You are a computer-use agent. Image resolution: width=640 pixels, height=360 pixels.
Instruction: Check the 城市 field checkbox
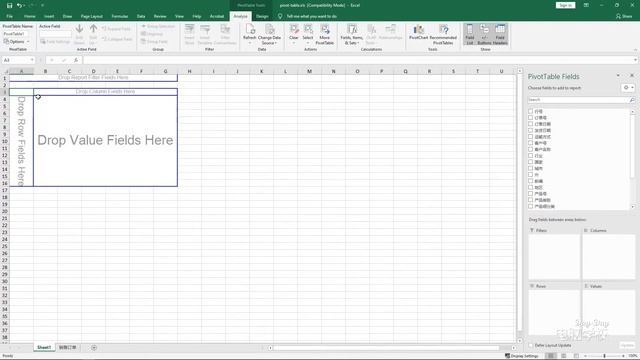(x=531, y=168)
